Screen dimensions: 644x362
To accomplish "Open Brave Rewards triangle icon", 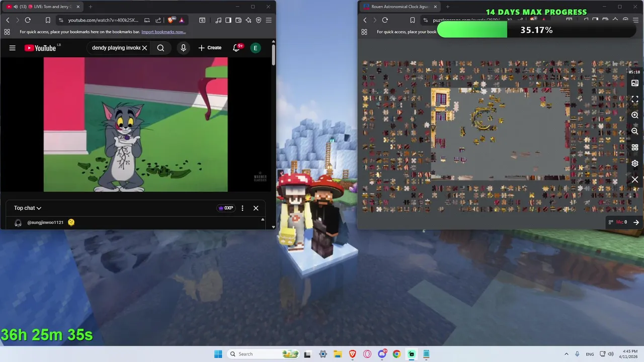I will pos(181,20).
